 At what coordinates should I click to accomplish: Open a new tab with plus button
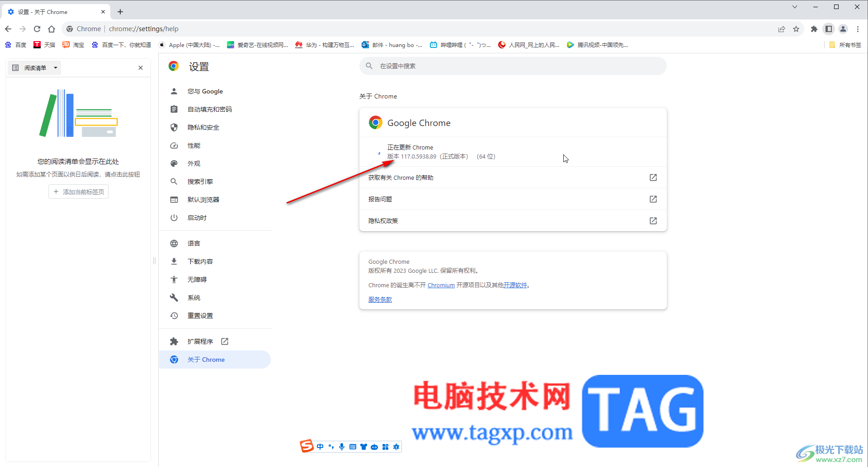pyautogui.click(x=120, y=12)
